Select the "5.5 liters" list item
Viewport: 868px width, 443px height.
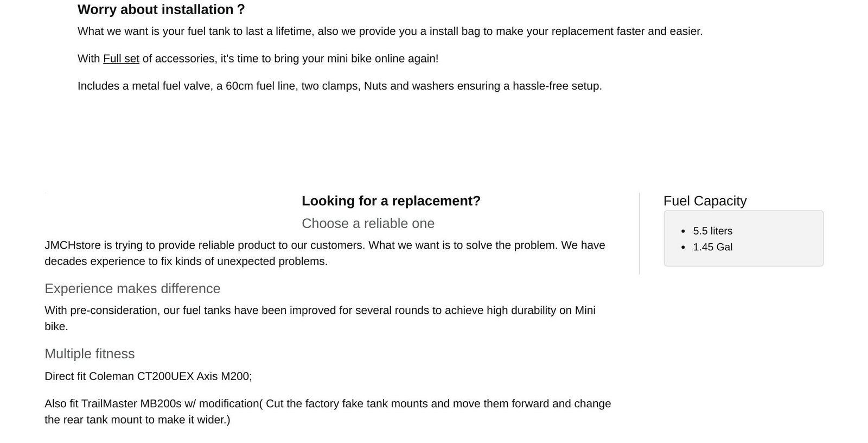pos(712,231)
